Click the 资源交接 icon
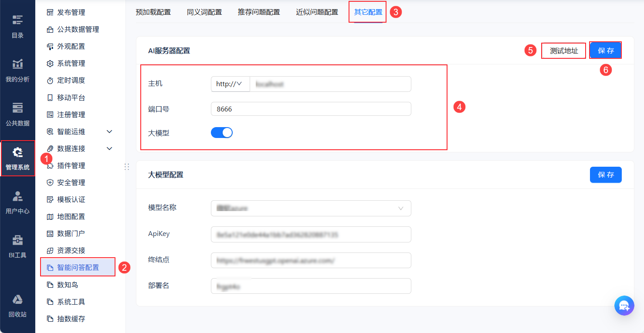Image resolution: width=644 pixels, height=333 pixels. click(x=50, y=250)
